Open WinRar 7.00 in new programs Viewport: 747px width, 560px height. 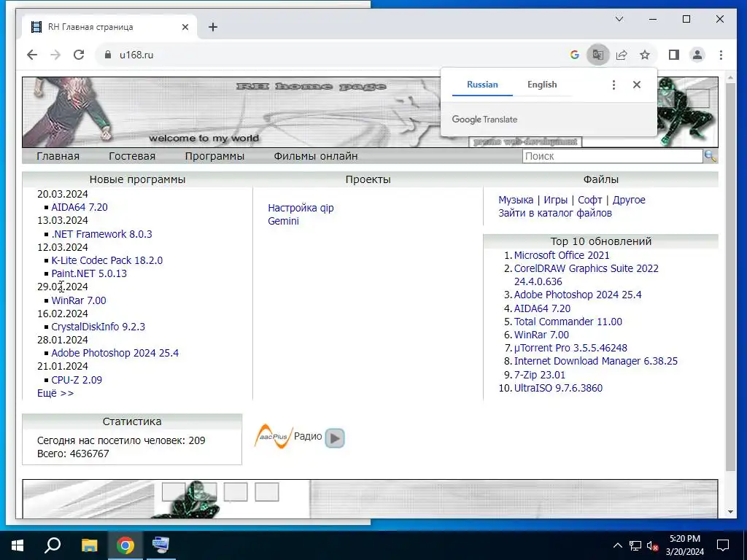pyautogui.click(x=79, y=300)
